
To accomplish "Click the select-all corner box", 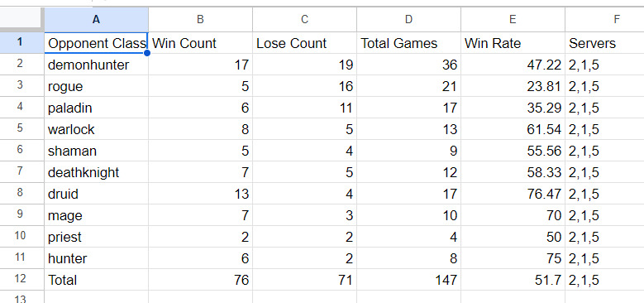I will click(x=21, y=19).
